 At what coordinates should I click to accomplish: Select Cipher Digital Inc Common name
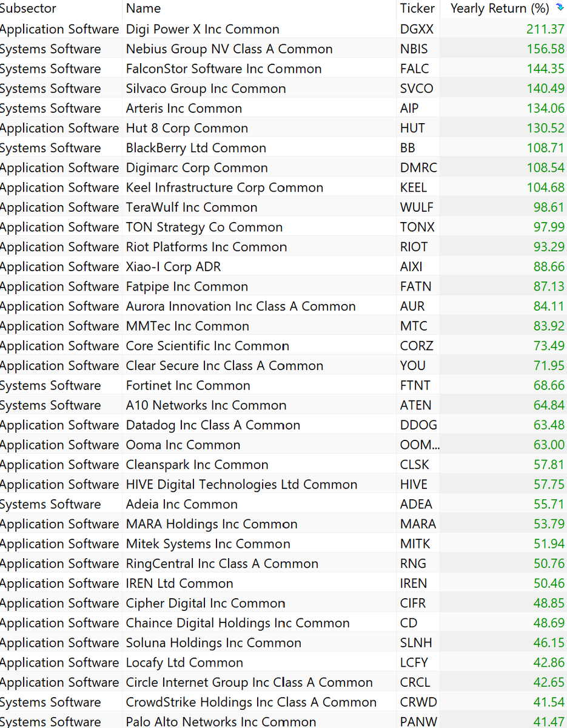206,603
